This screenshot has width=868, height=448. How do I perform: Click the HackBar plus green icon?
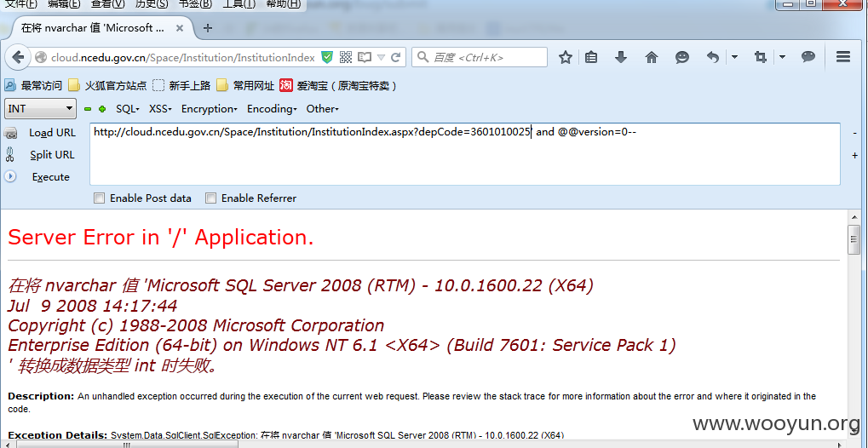[102, 109]
